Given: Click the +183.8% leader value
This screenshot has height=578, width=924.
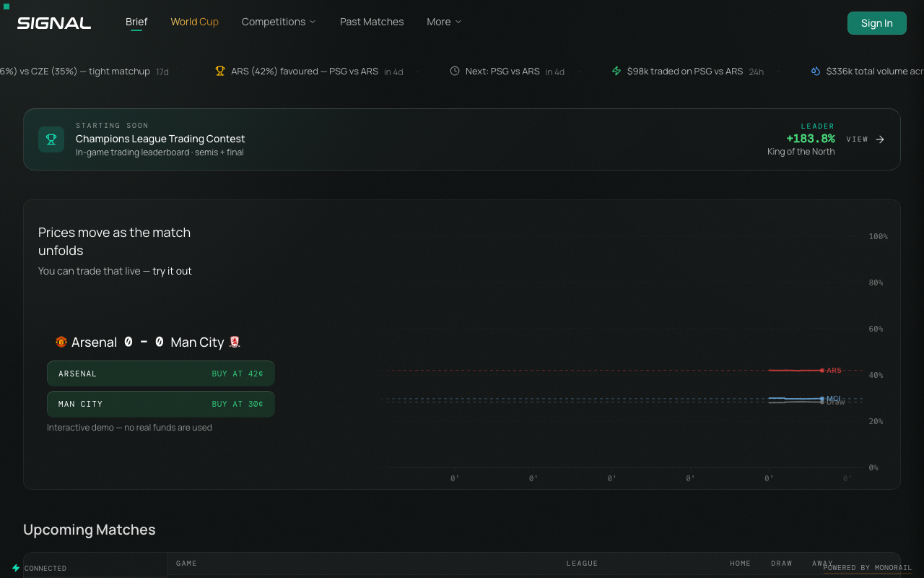Looking at the screenshot, I should click(811, 139).
